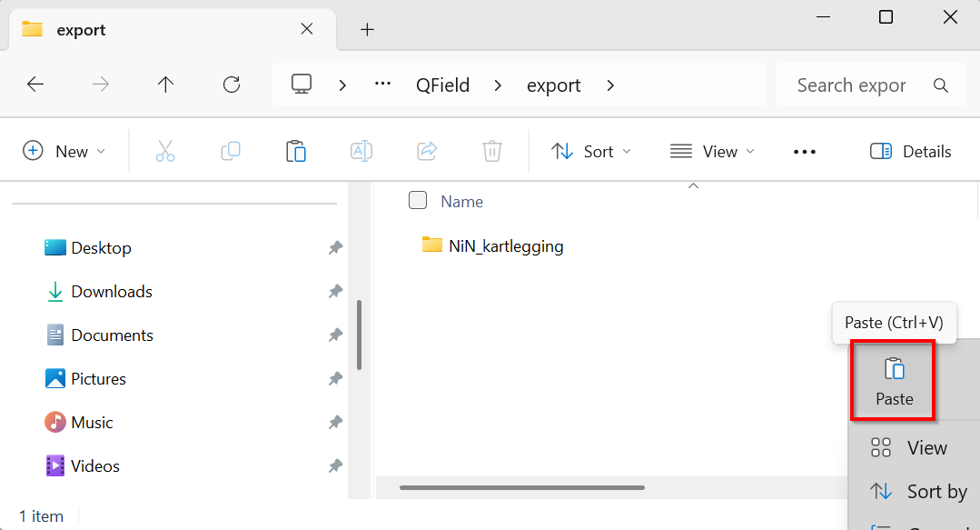
Task: Click the Cut scissors icon in toolbar
Action: (164, 151)
